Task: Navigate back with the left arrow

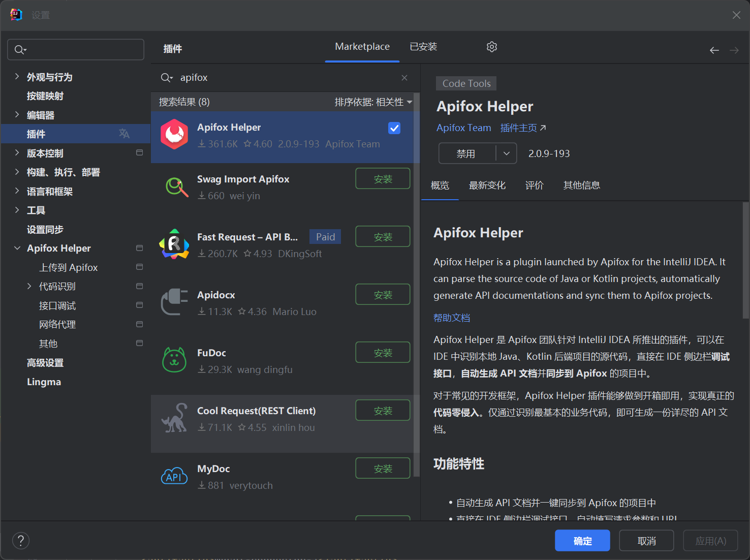Action: 714,50
